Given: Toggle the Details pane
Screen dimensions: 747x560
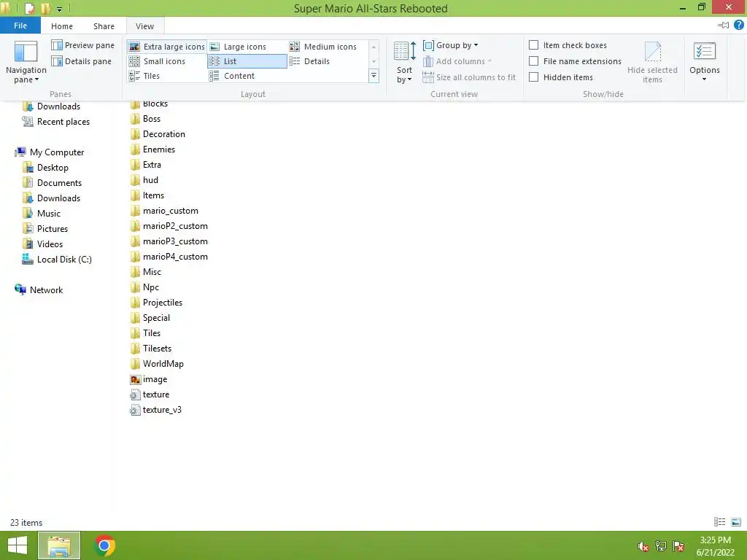Looking at the screenshot, I should pyautogui.click(x=82, y=61).
